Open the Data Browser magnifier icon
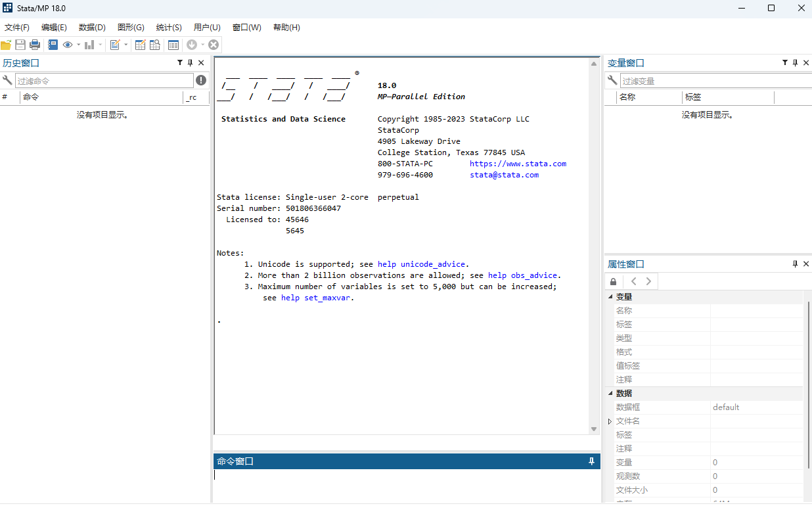 pyautogui.click(x=155, y=45)
